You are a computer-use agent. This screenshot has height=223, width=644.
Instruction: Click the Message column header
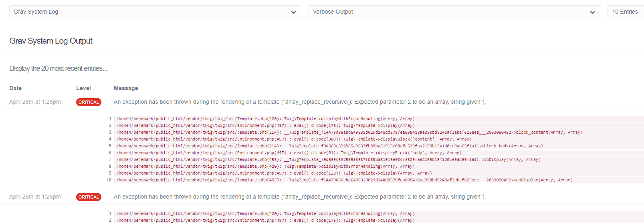coord(126,88)
